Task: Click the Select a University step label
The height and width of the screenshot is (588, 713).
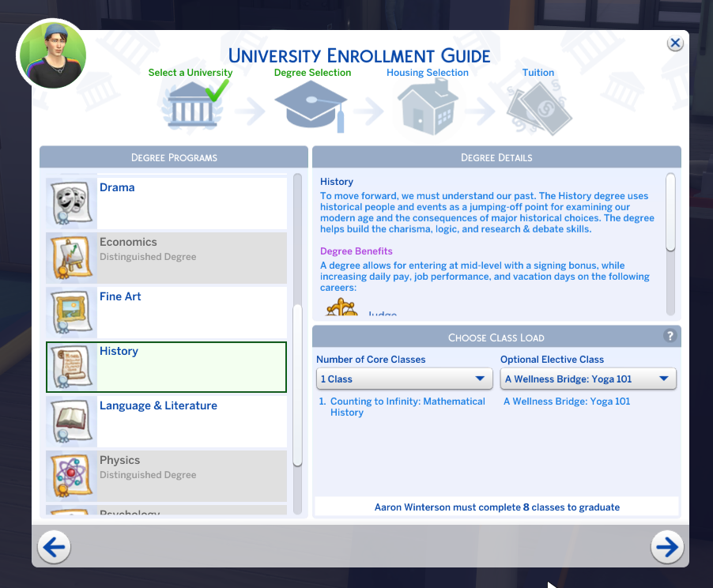Action: (190, 73)
